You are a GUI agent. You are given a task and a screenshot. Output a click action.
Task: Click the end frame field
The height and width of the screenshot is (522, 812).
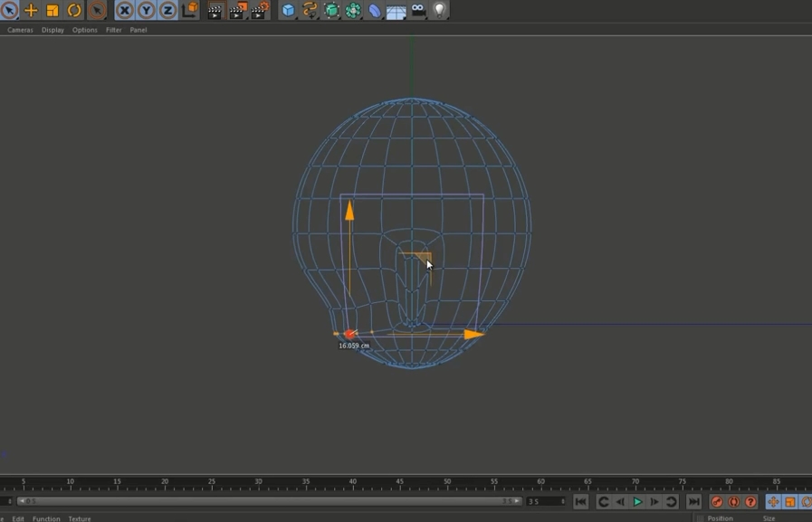point(546,501)
